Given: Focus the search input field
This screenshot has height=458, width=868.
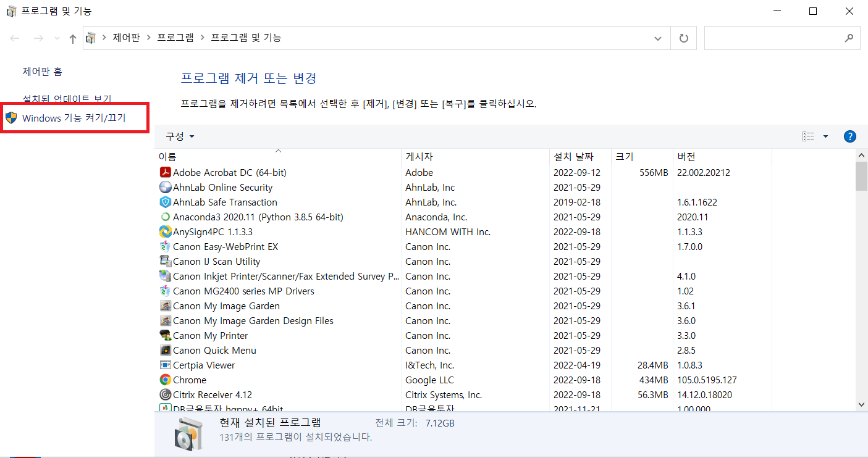Looking at the screenshot, I should click(x=782, y=38).
